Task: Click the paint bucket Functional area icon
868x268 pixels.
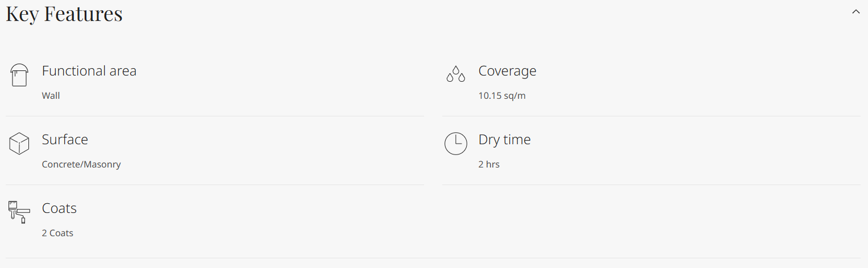Action: pos(19,75)
